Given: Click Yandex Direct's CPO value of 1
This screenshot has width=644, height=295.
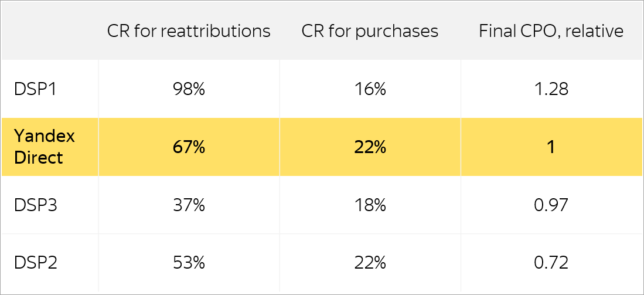Looking at the screenshot, I should pos(551,147).
